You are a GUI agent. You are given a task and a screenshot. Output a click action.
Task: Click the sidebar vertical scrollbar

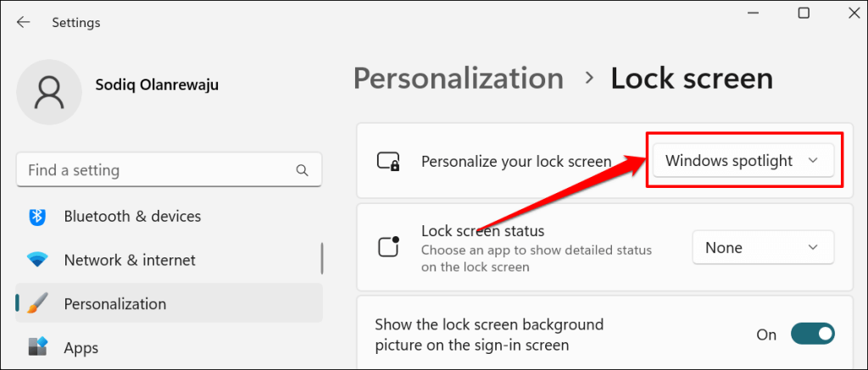click(322, 258)
